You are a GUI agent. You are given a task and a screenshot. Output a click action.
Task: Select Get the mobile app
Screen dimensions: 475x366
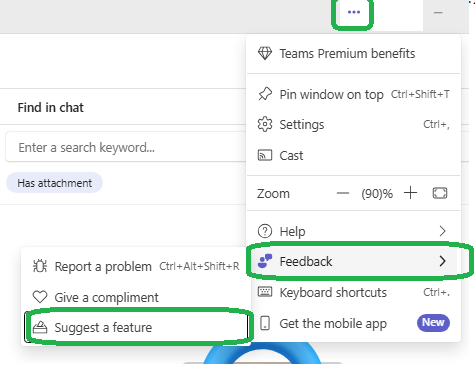coord(353,323)
